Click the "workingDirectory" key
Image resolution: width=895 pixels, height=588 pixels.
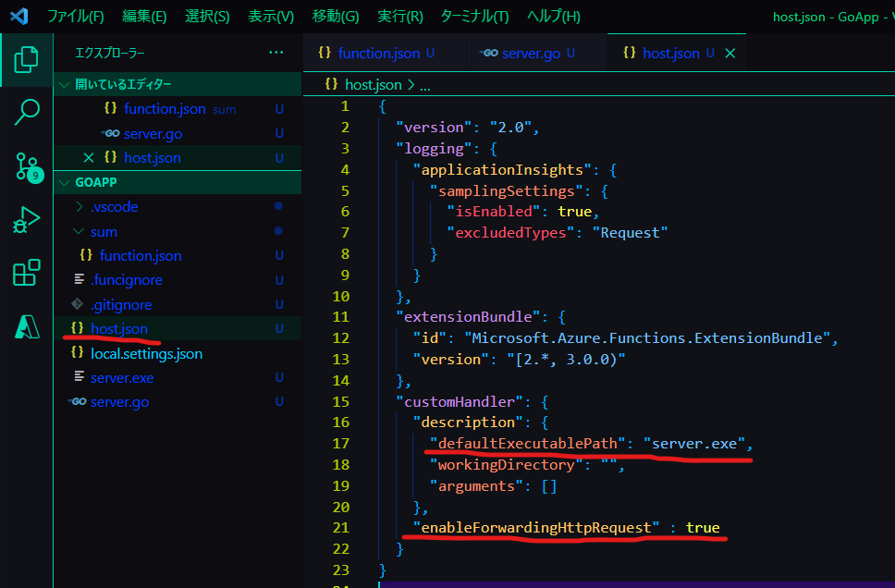(x=507, y=465)
